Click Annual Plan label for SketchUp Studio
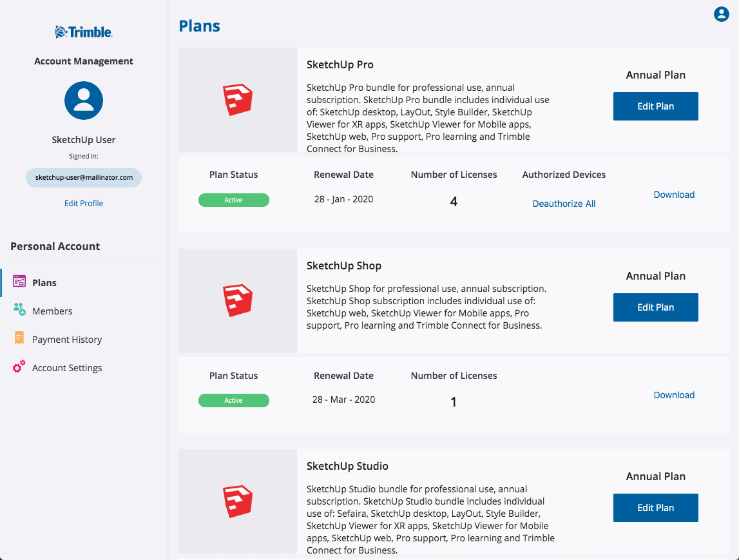Screen dimensions: 739x560 [656, 477]
